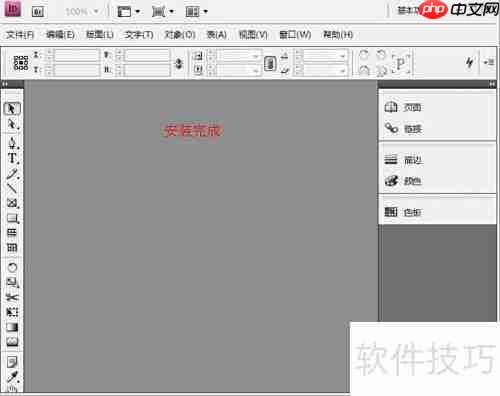
Task: Click the reference point locator grid
Action: tap(21, 63)
